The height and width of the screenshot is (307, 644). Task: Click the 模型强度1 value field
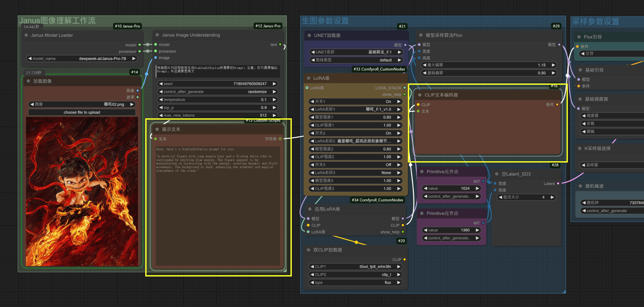pos(355,117)
